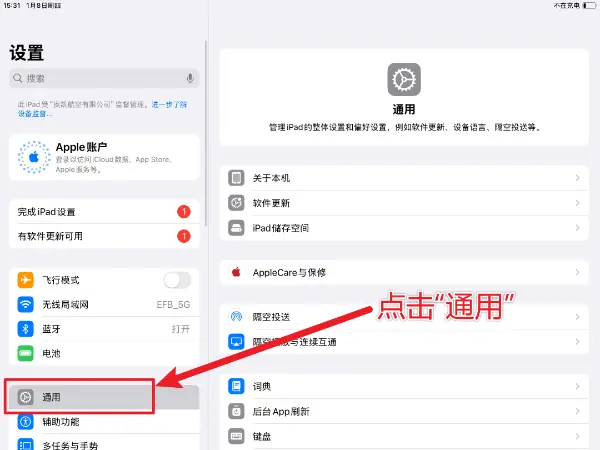Click the AirDrop 隔空投送 icon

point(236,316)
